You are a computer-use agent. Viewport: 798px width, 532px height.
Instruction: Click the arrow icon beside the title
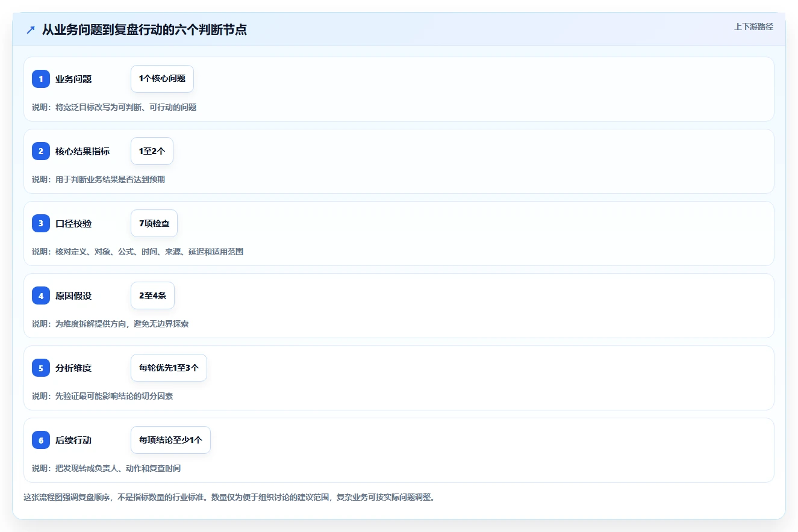(x=31, y=29)
